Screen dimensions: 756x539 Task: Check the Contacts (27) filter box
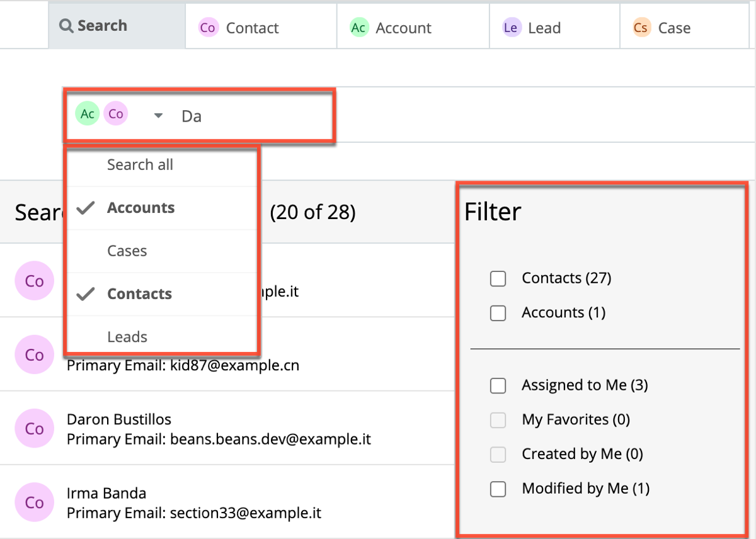pos(498,278)
